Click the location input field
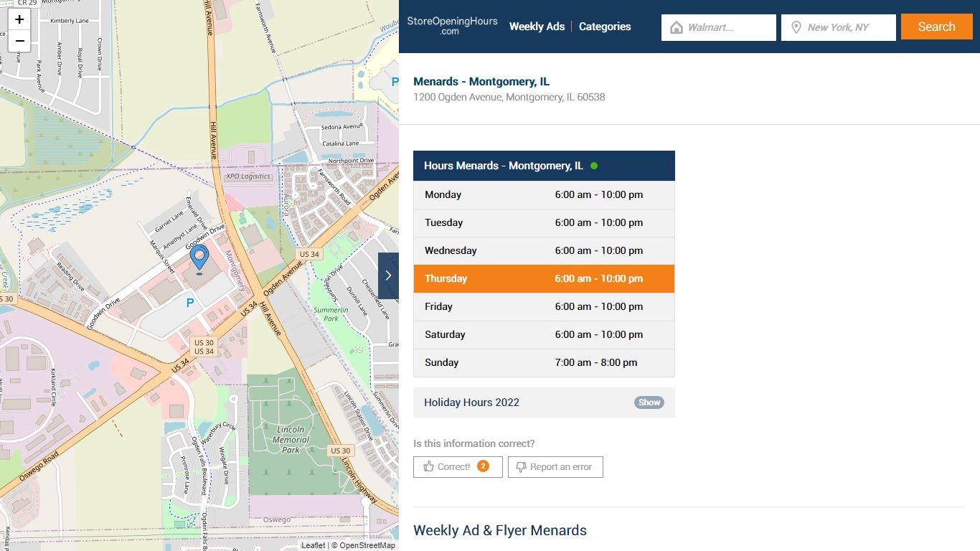Viewport: 980px width, 551px height. click(839, 27)
